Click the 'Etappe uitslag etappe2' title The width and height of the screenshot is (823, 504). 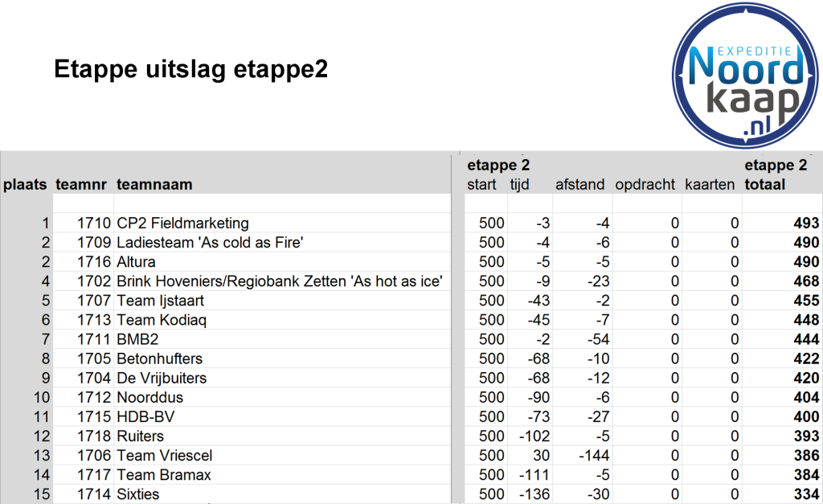coord(190,69)
